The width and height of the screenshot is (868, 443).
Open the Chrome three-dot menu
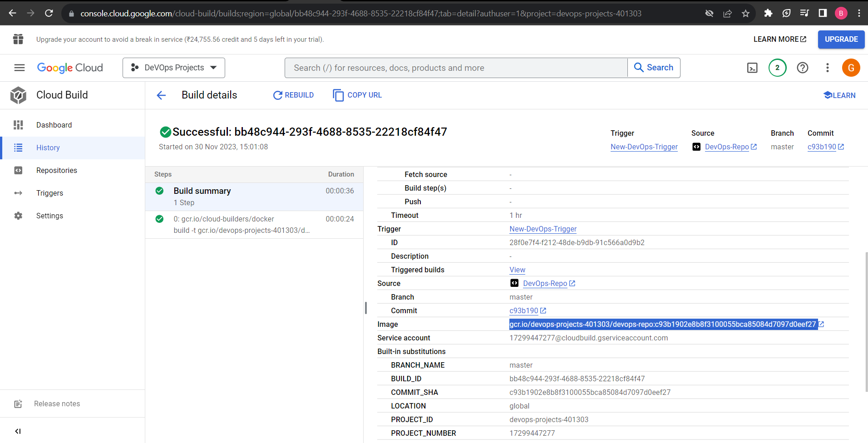pos(859,13)
